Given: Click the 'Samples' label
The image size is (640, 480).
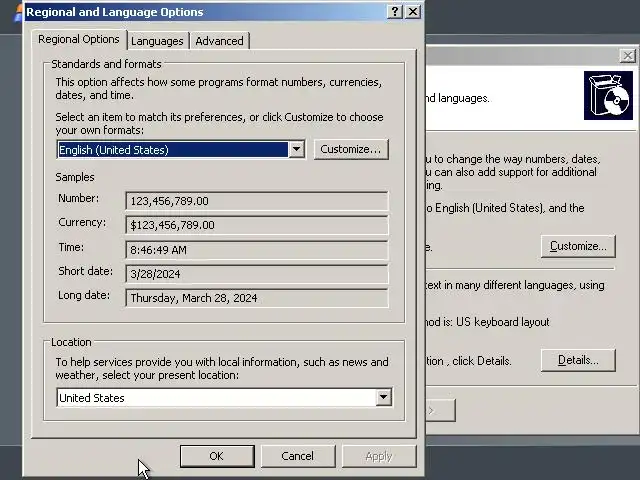Looking at the screenshot, I should (75, 177).
